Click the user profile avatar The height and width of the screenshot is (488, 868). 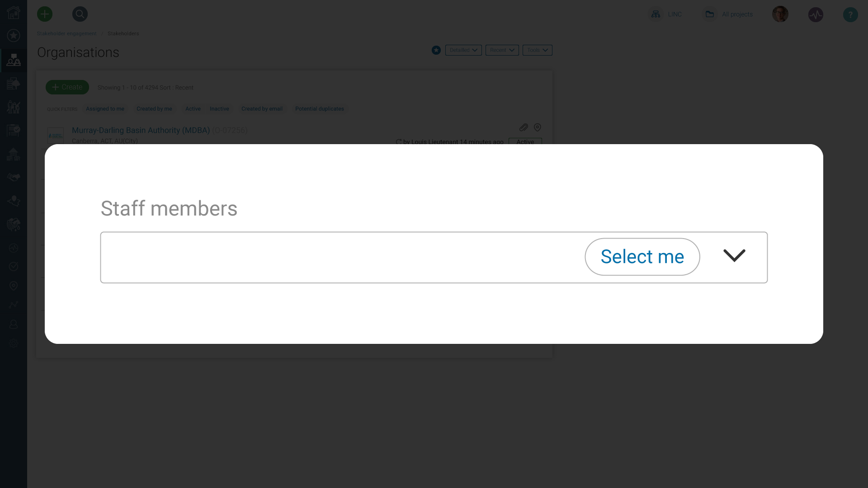tap(780, 14)
